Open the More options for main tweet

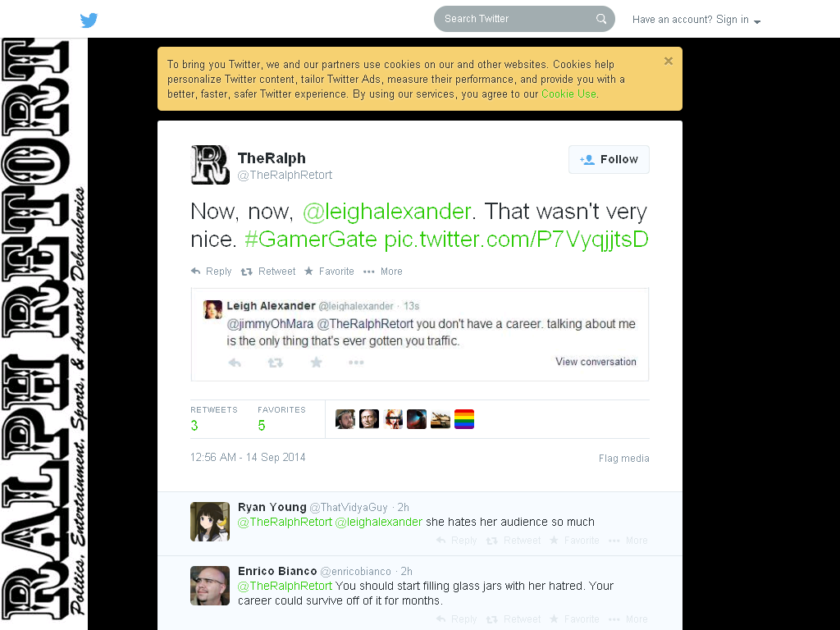pos(383,272)
